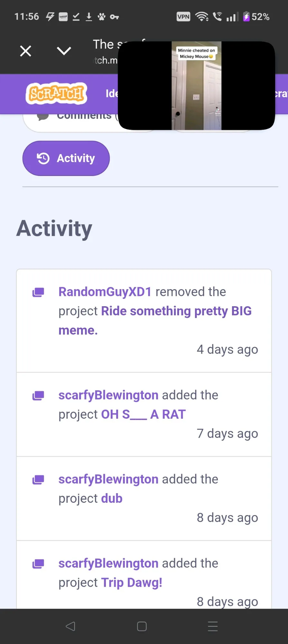The image size is (288, 644).
Task: Open project Ride something pretty BIG meme.
Action: 176,311
